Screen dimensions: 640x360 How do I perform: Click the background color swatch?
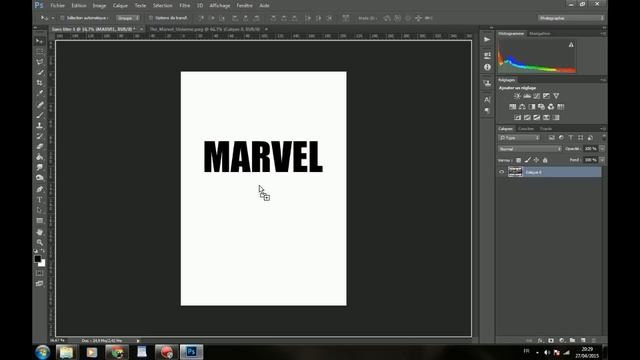(42, 264)
